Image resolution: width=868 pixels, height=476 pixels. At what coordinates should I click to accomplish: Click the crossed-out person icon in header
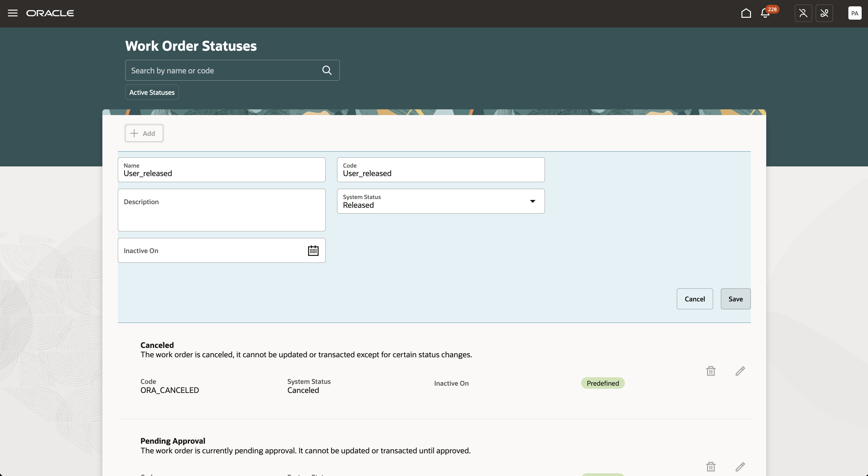[803, 13]
